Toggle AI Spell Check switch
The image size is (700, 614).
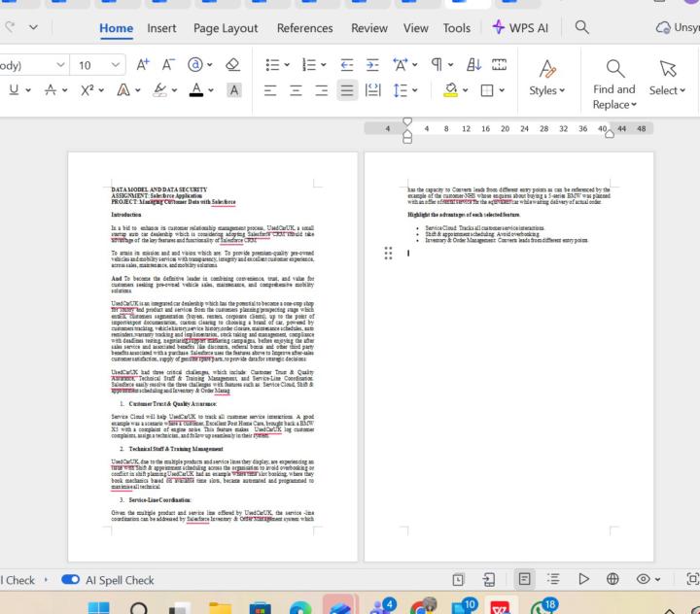pos(71,580)
